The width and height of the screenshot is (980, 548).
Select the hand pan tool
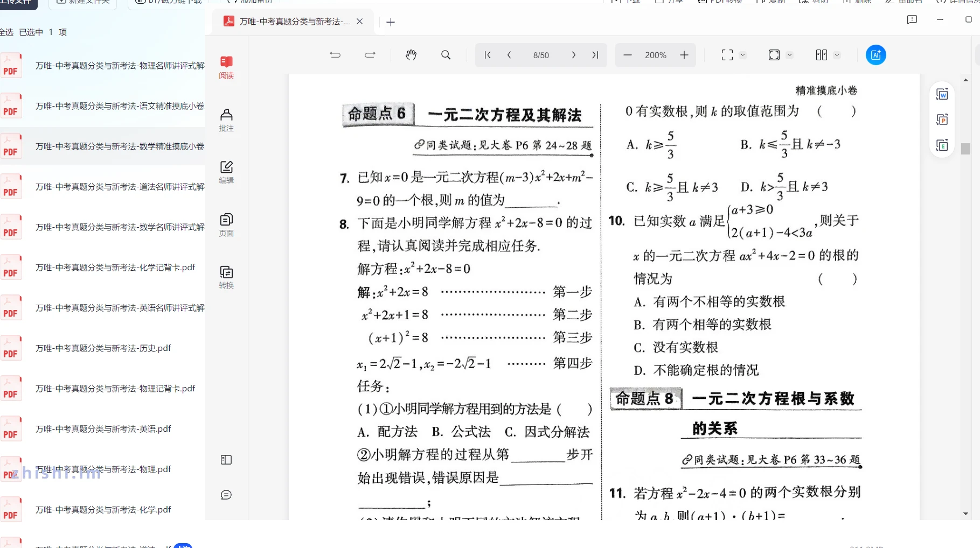[x=411, y=55]
